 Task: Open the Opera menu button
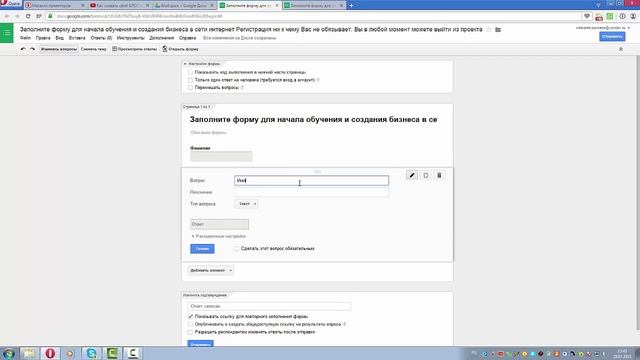(11, 4)
